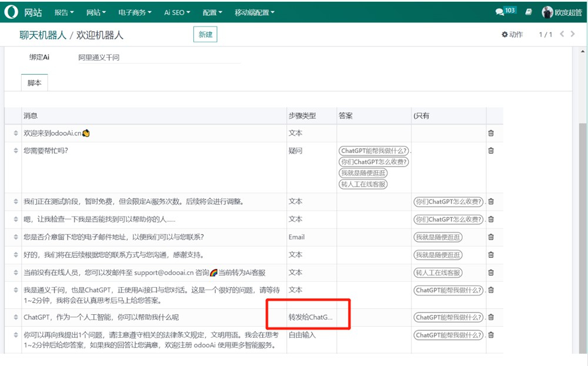Delete the 你可以再向我提出1个问题 row

pos(491,335)
